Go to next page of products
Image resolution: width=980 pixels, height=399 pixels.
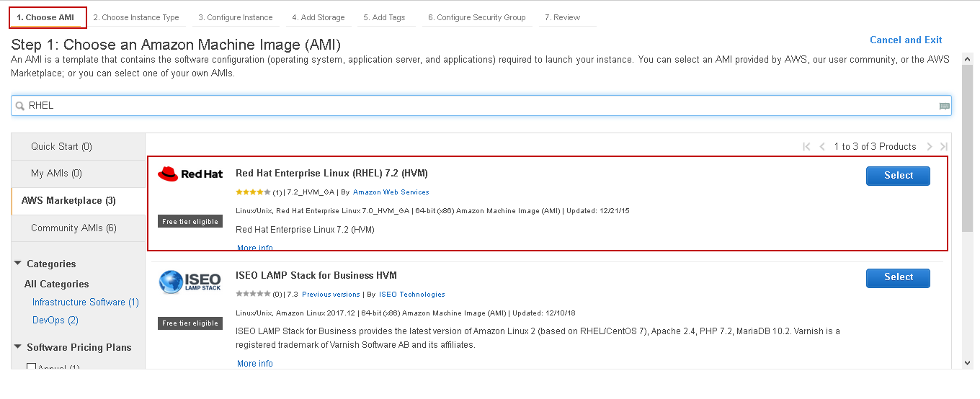[x=930, y=147]
